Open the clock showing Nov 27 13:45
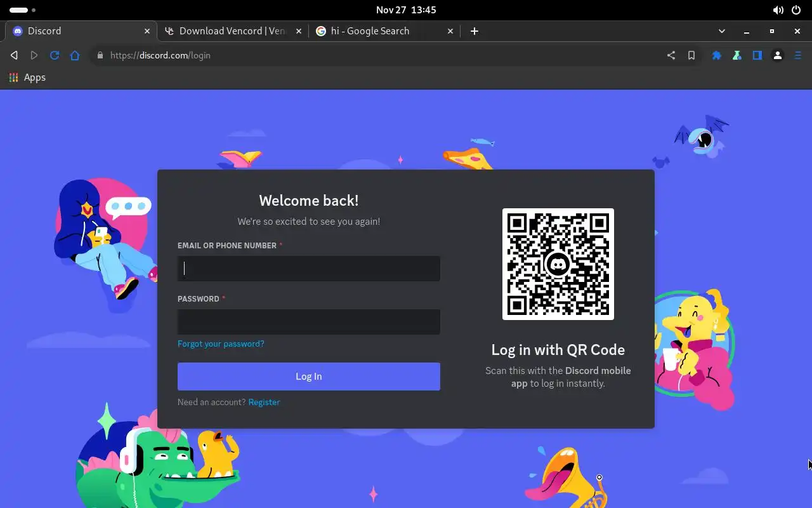The width and height of the screenshot is (812, 508). (x=406, y=10)
